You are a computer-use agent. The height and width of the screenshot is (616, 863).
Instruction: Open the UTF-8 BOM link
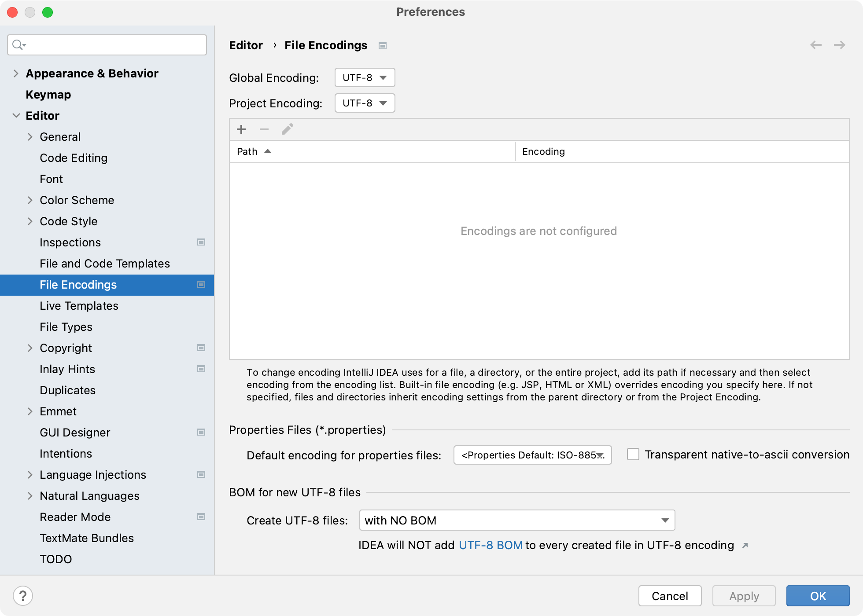490,545
